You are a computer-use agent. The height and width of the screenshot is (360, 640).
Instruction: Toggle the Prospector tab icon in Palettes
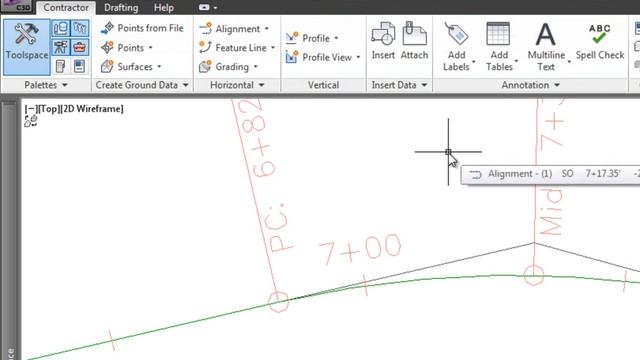61,28
